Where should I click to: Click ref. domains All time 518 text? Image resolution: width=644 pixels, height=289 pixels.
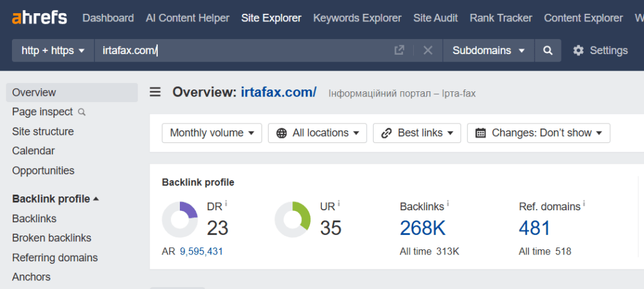(x=545, y=252)
